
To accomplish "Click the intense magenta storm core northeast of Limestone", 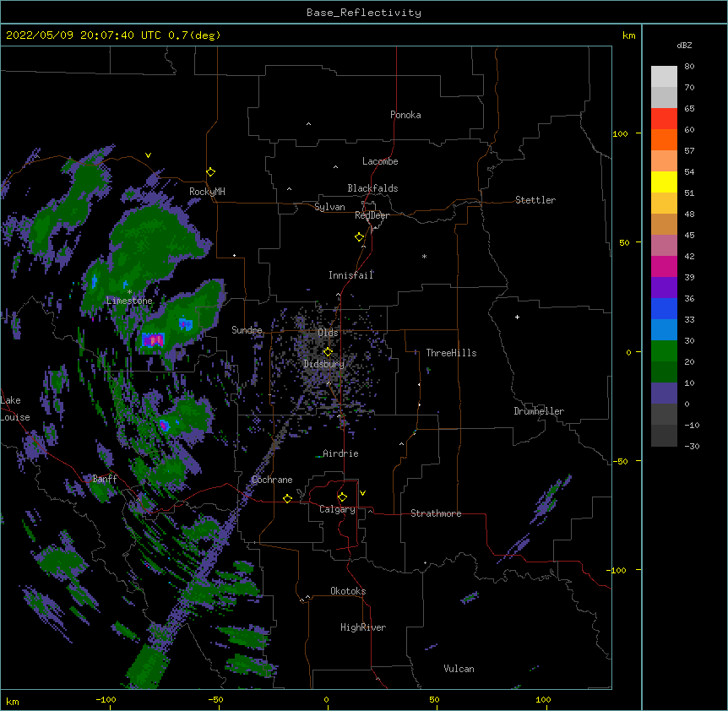I will tap(153, 339).
